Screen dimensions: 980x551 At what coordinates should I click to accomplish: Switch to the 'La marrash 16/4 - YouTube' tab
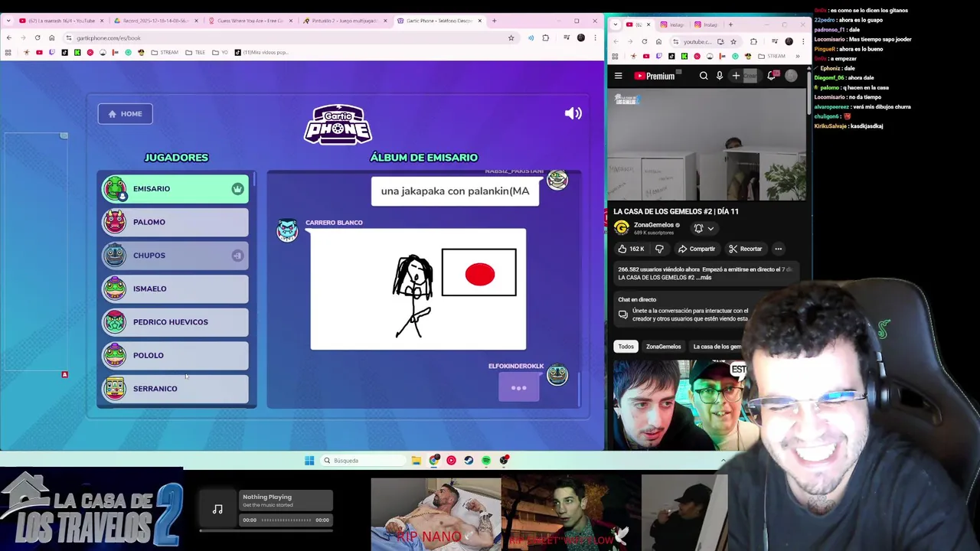tap(61, 21)
